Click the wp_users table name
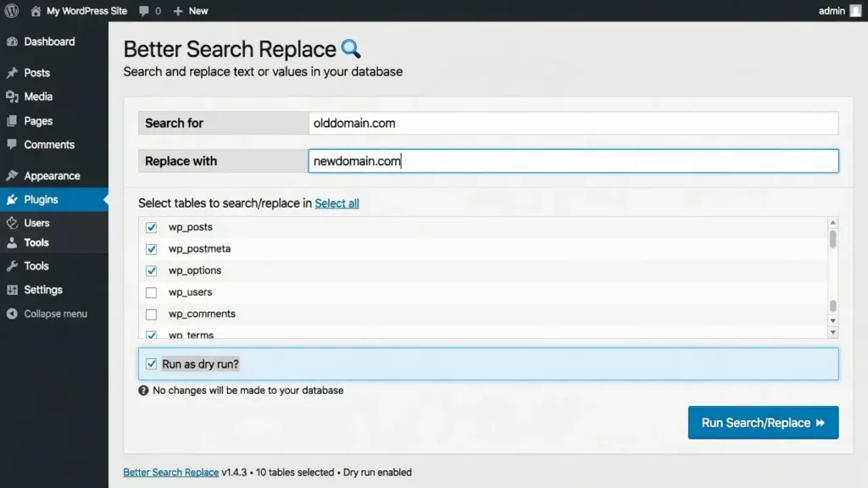Screen dimensions: 868x488 click(191, 292)
